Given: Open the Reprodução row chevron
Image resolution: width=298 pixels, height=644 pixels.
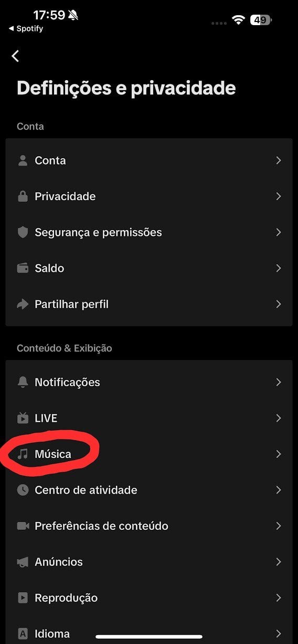Looking at the screenshot, I should coord(279,597).
